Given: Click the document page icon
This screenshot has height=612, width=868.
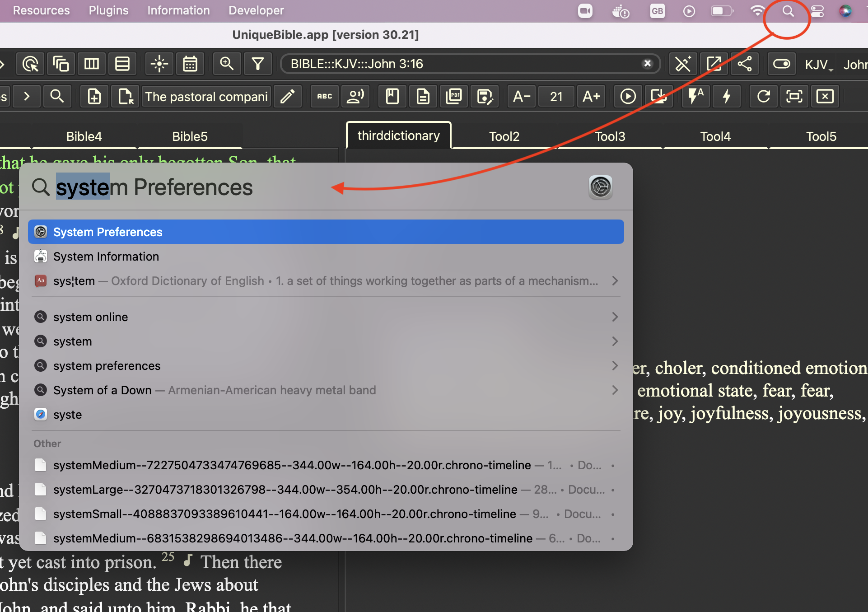Looking at the screenshot, I should [423, 96].
